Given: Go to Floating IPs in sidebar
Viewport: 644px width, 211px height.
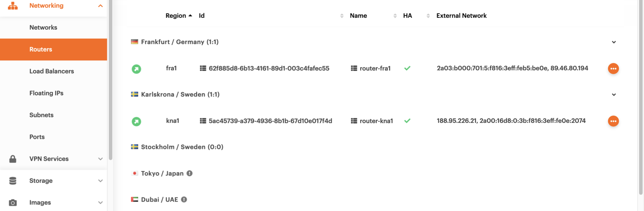Looking at the screenshot, I should 46,93.
